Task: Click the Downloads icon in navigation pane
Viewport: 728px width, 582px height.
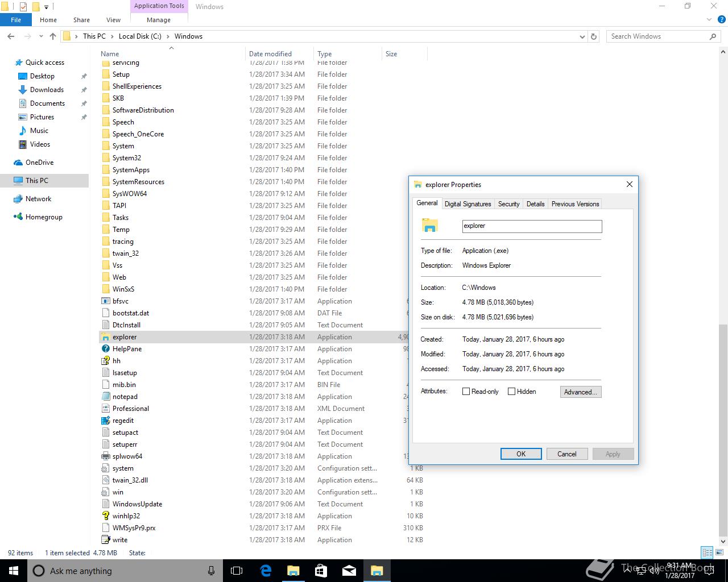Action: pos(23,90)
